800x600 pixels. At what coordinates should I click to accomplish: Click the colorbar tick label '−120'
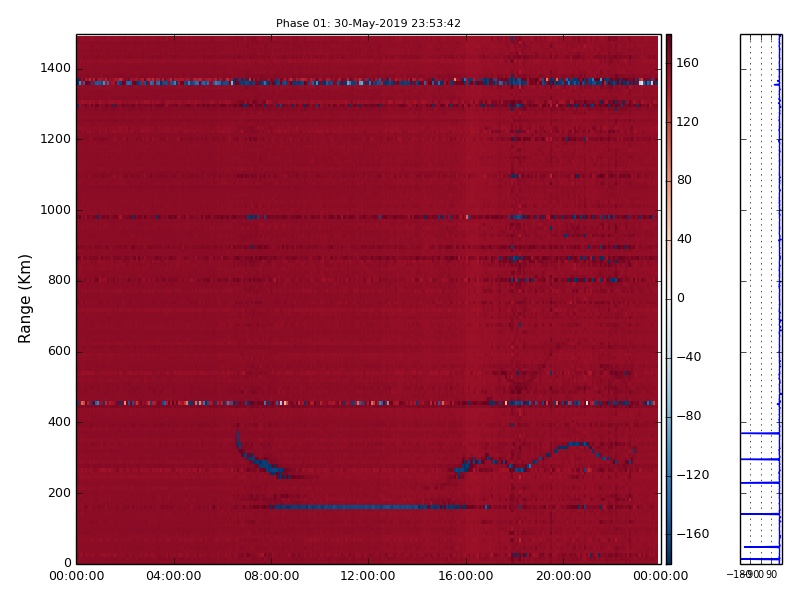[x=693, y=475]
